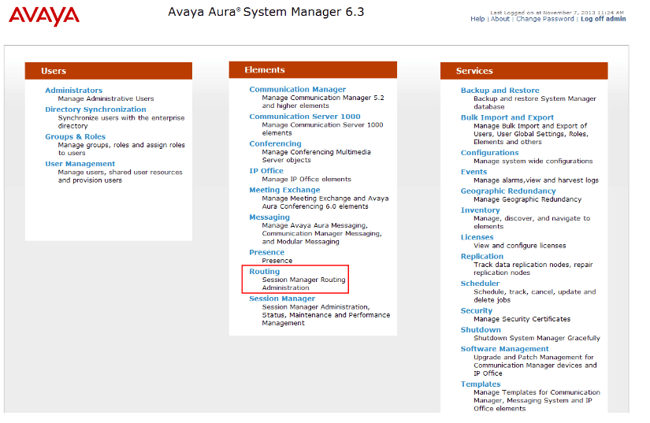Image resolution: width=650 pixels, height=423 pixels.
Task: Click Log off admin
Action: pyautogui.click(x=603, y=19)
